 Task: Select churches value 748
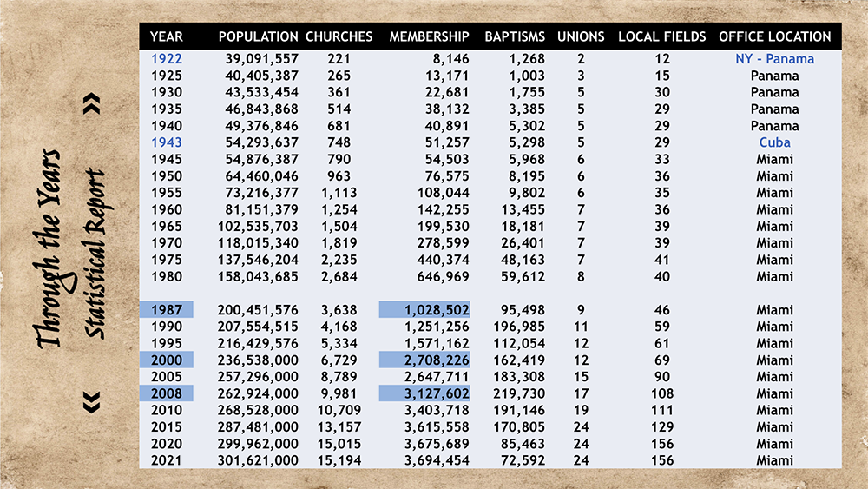[x=339, y=142]
